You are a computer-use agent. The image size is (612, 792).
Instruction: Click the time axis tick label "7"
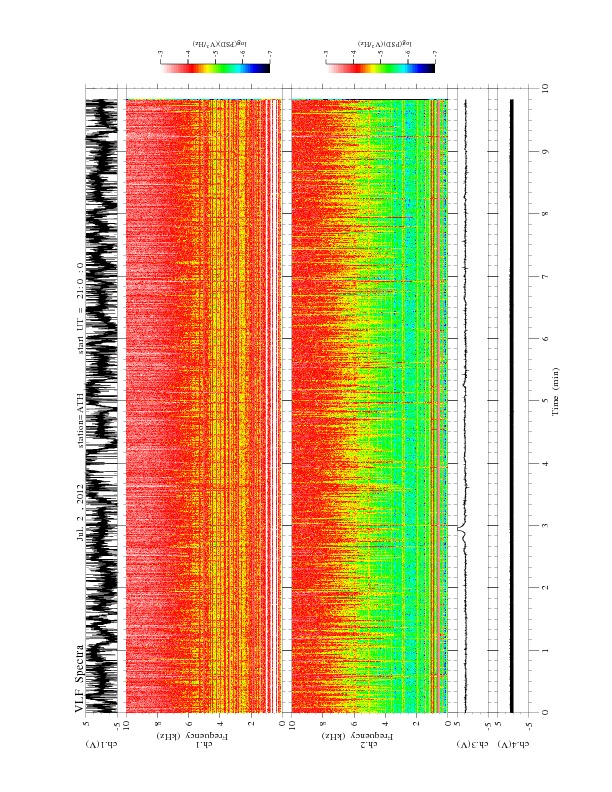coord(545,276)
